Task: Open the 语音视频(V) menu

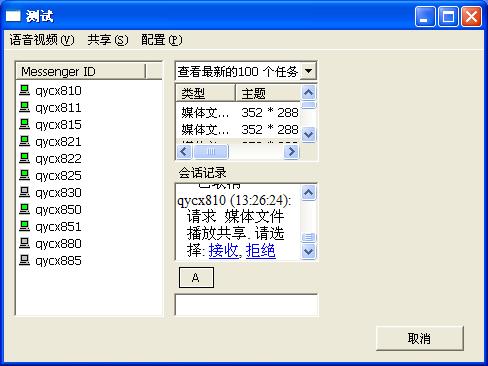Action: pos(42,40)
